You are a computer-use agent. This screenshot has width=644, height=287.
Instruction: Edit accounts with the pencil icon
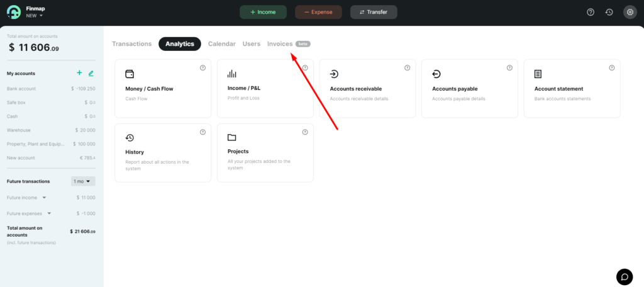(x=91, y=73)
